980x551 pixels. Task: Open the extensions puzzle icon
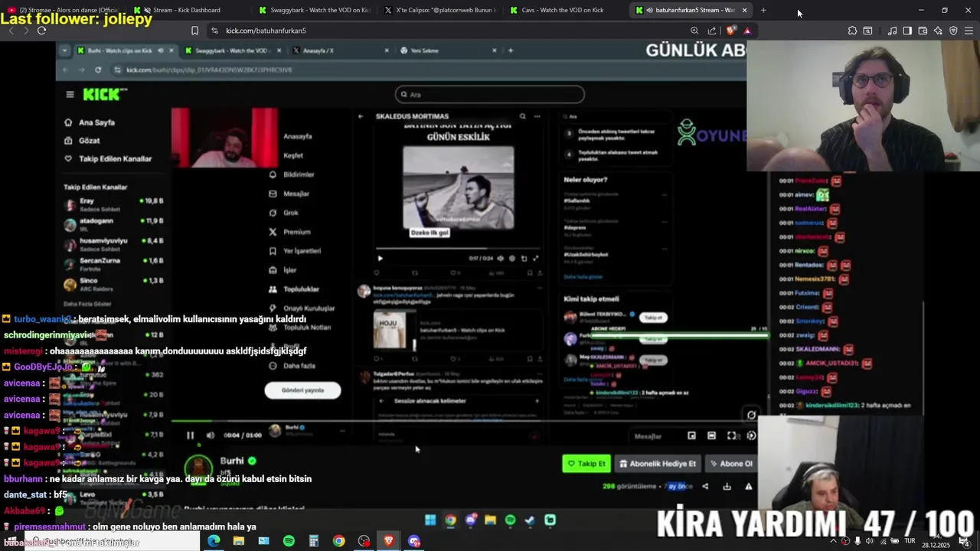852,31
